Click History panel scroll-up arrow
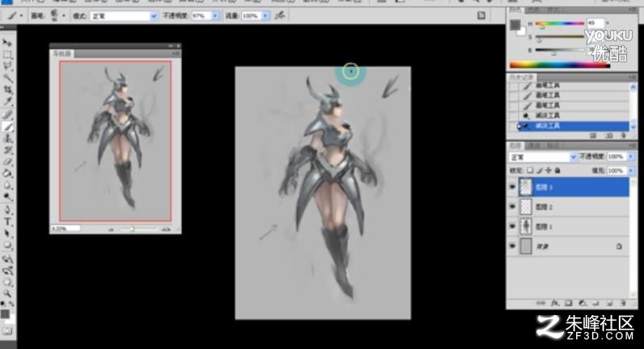Viewport: 644px width, 349px height. [633, 87]
